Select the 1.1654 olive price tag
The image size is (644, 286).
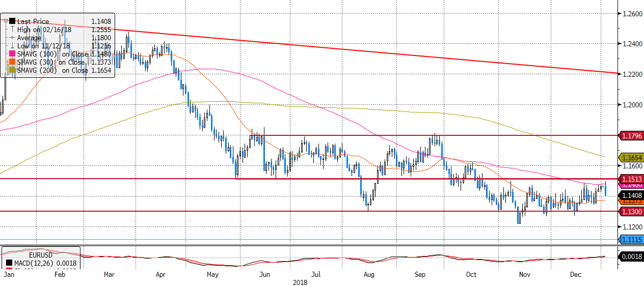click(631, 158)
